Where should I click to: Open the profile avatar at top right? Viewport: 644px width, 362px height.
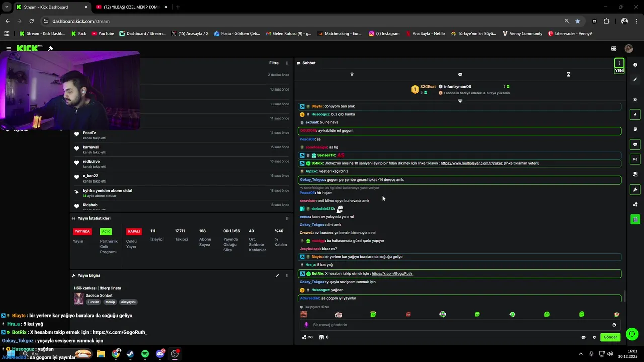(629, 49)
